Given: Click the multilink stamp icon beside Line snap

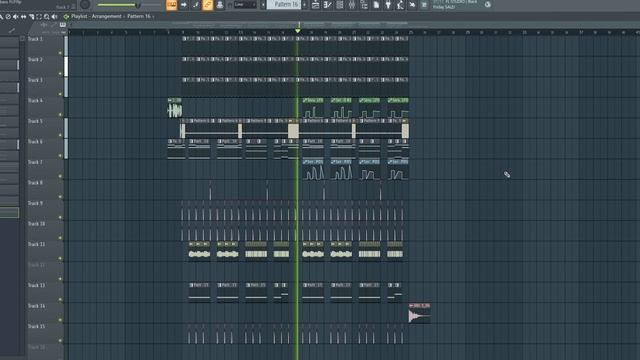Looking at the screenshot, I should click(x=220, y=5).
